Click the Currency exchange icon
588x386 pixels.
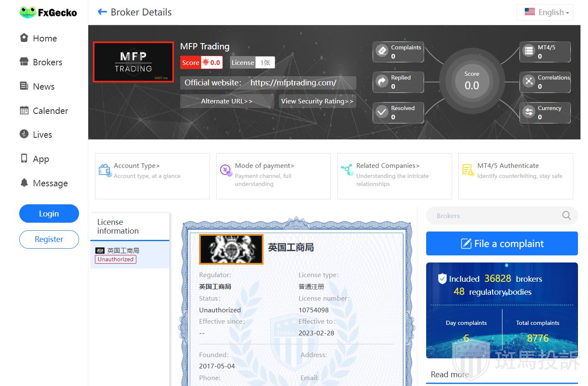click(x=529, y=112)
